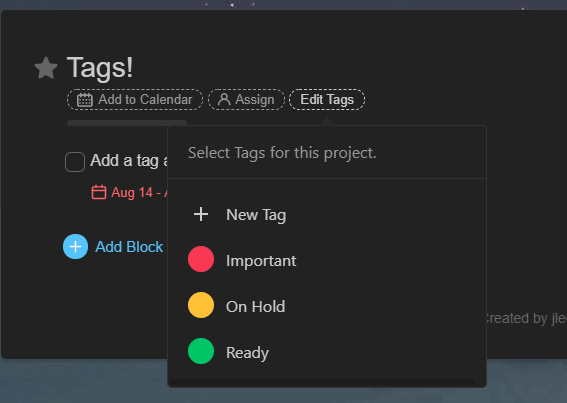Viewport: 567px width, 403px height.
Task: Click the Add Block link text
Action: [x=129, y=247]
